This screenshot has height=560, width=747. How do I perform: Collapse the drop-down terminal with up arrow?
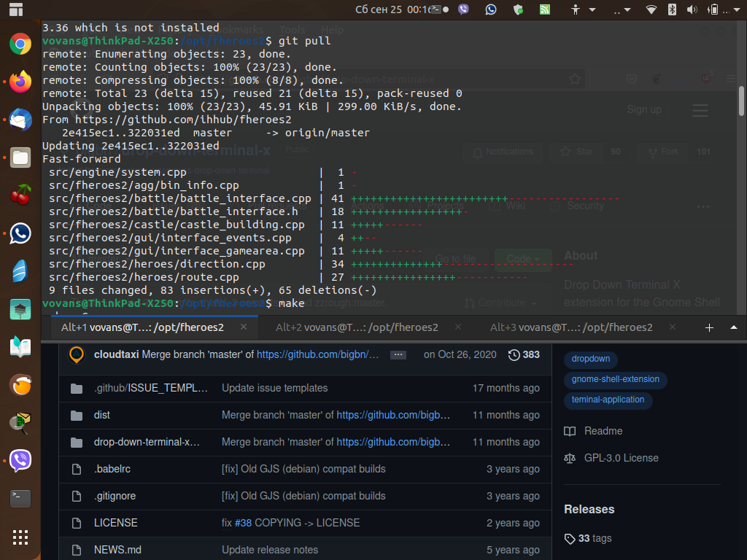(734, 327)
